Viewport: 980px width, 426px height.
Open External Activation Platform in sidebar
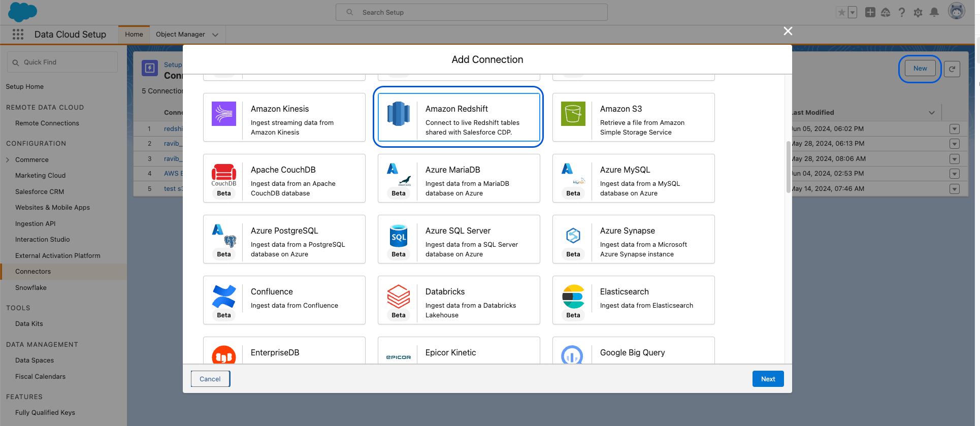click(x=58, y=256)
